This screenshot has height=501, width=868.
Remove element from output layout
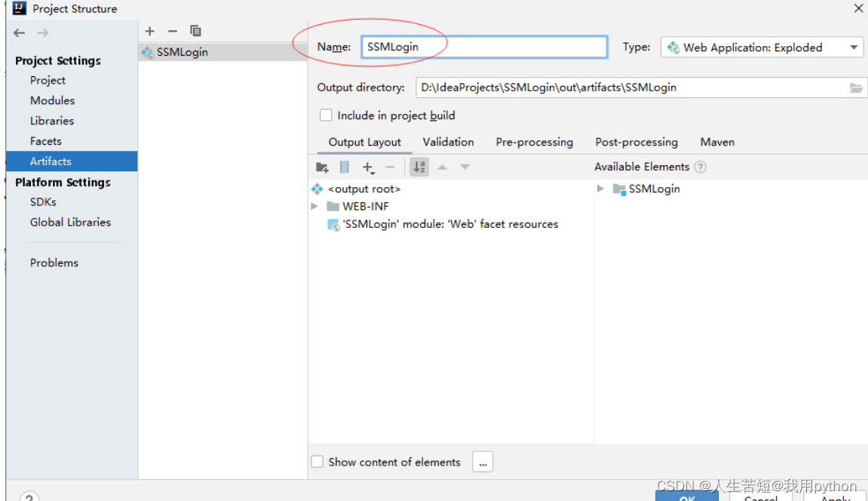[391, 168]
